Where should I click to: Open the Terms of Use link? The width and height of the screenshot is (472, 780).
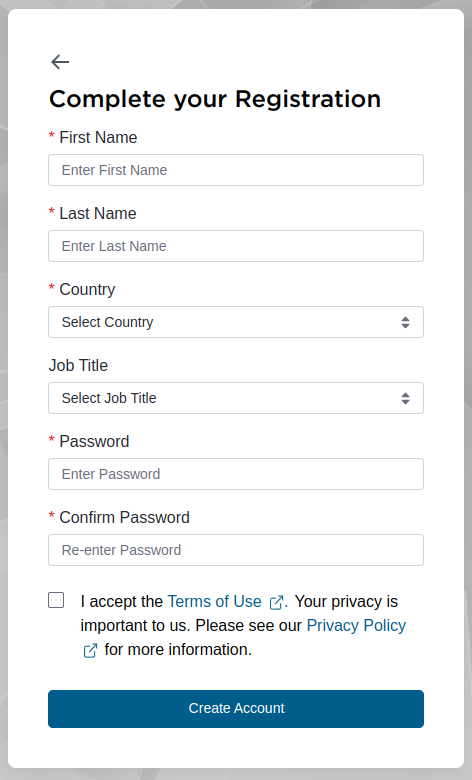(x=214, y=601)
